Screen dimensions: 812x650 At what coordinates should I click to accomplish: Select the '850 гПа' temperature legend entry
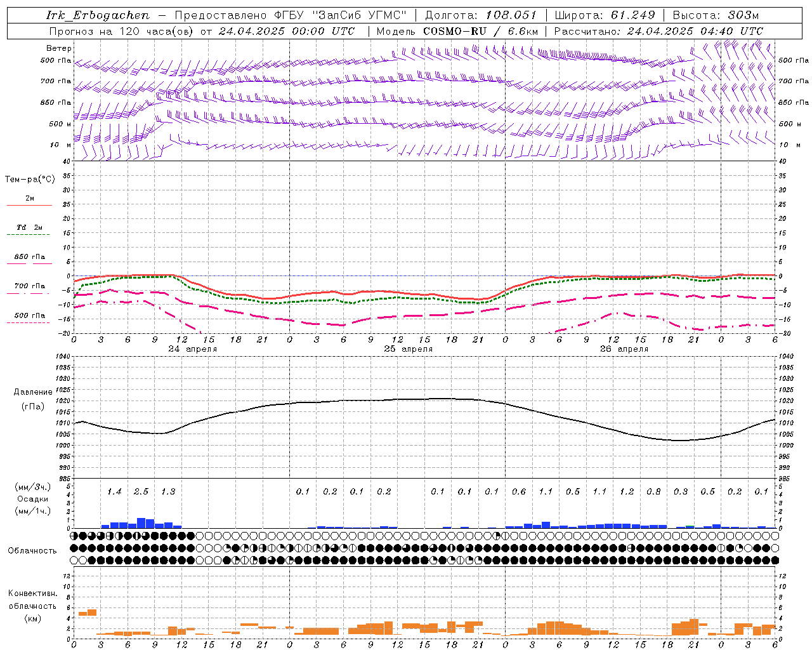30,257
